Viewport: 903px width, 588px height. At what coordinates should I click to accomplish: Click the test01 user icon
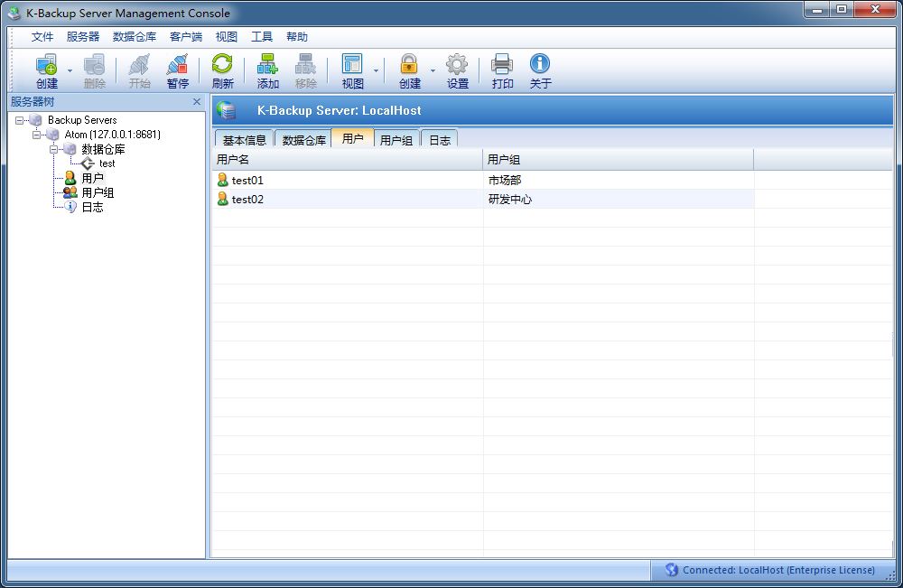[223, 181]
